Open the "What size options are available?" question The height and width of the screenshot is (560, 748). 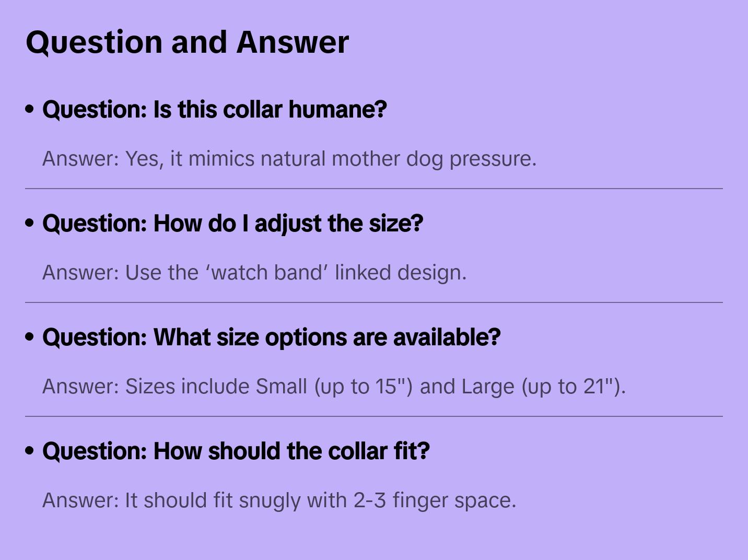point(271,337)
